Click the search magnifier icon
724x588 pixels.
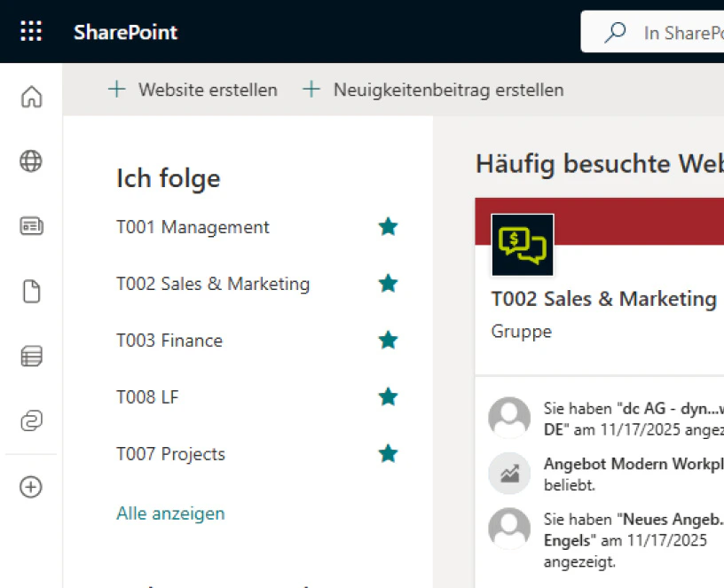(615, 33)
